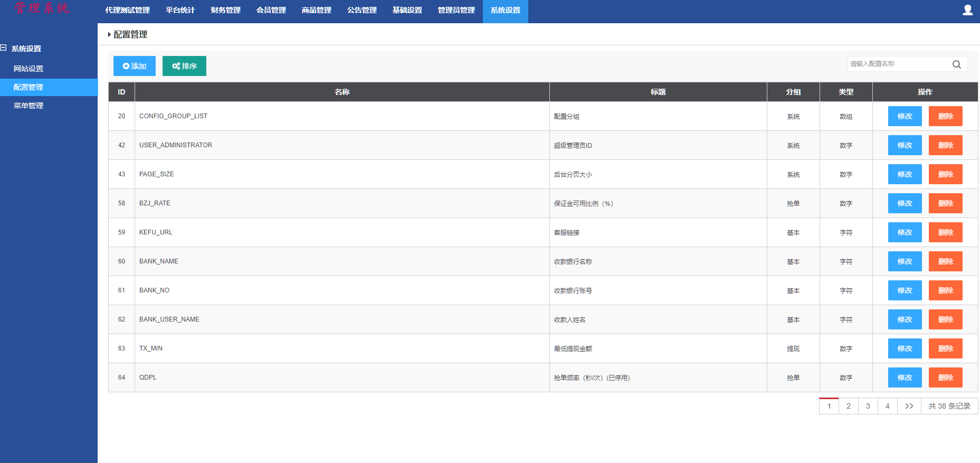The height and width of the screenshot is (463, 980).
Task: Go to page 4 of results
Action: pyautogui.click(x=887, y=406)
